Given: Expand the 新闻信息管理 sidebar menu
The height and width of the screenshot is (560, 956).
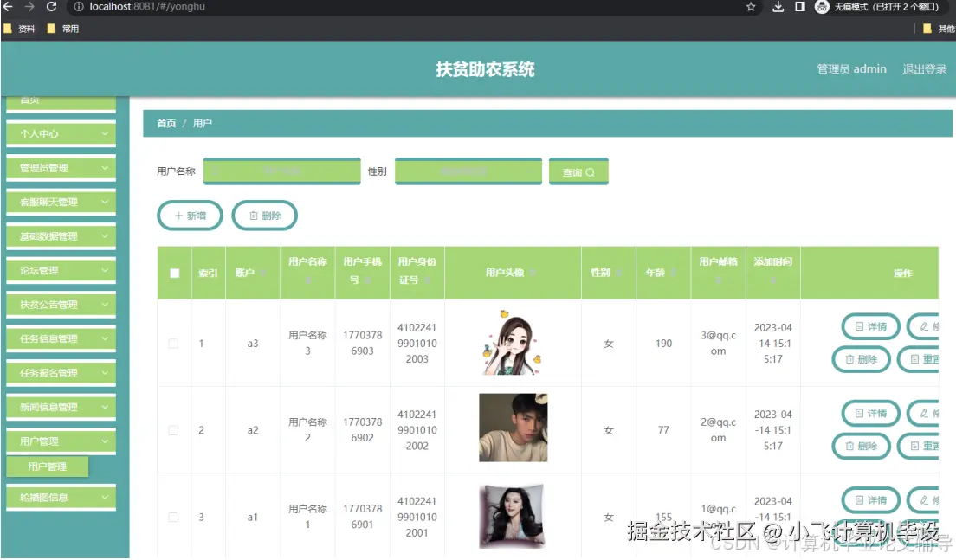Looking at the screenshot, I should pyautogui.click(x=61, y=407).
